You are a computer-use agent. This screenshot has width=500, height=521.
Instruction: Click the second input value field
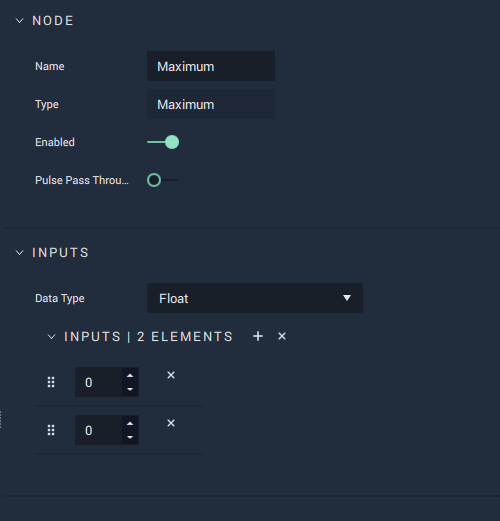99,430
